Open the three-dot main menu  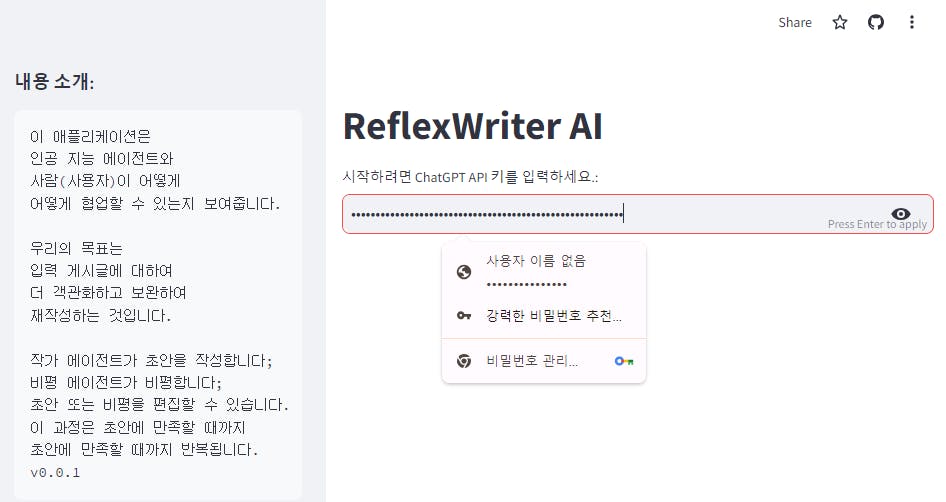(912, 22)
